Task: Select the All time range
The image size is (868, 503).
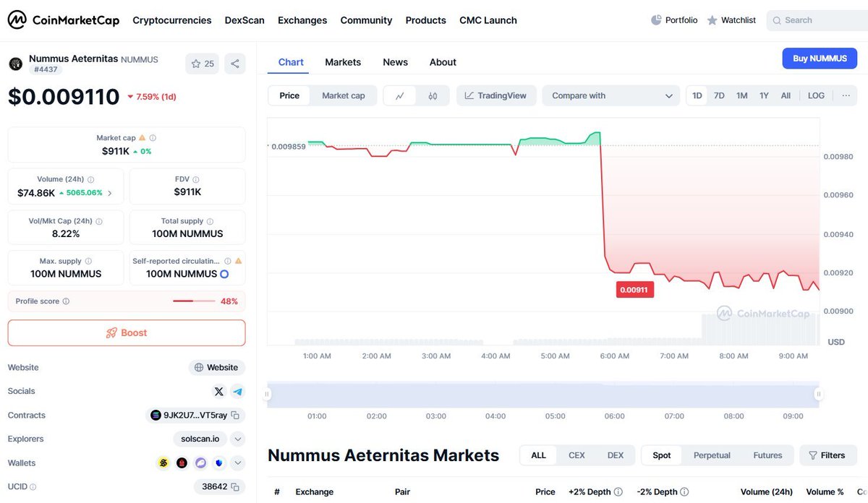Action: click(x=786, y=95)
